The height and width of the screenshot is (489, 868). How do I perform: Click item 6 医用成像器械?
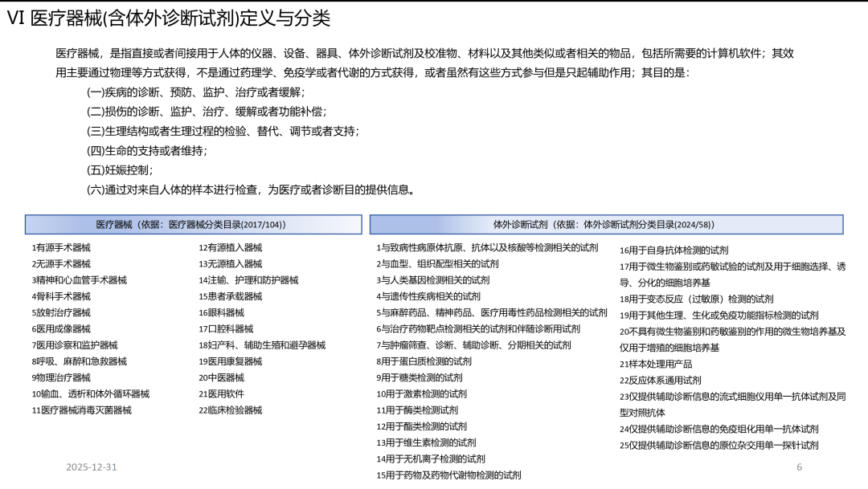pos(61,329)
